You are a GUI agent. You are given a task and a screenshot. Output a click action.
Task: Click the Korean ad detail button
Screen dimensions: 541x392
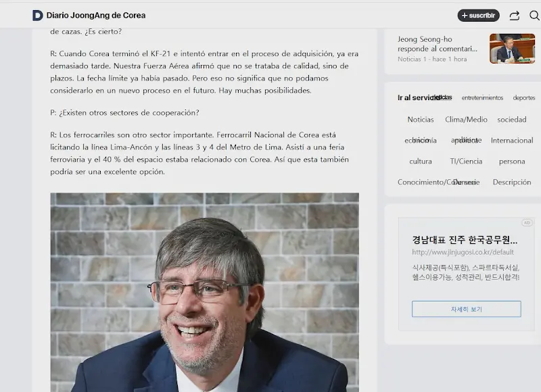point(466,309)
